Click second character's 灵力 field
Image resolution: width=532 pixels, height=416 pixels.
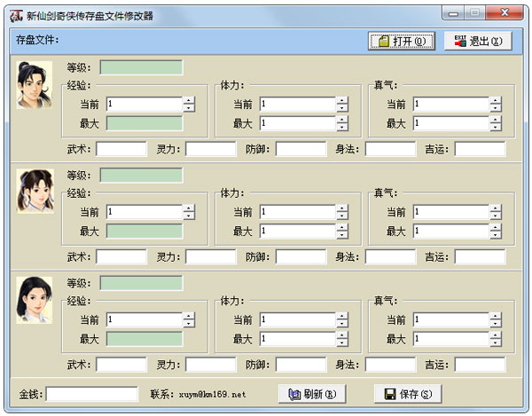[x=211, y=257]
